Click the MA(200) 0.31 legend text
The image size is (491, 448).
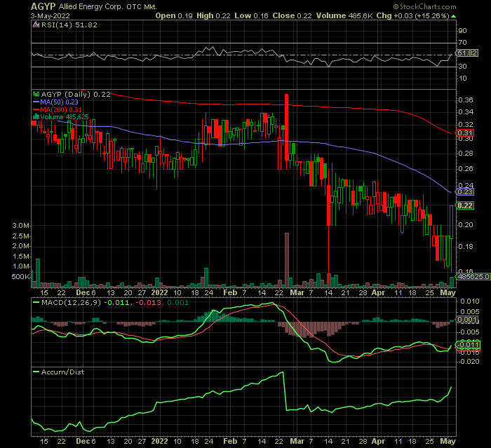[x=61, y=109]
